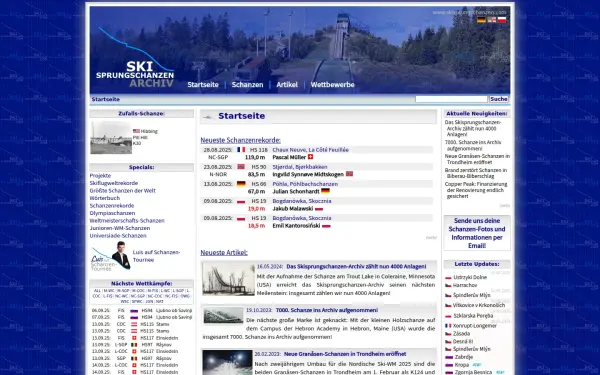Open Luis auf Schanzen-Tournee text link

tap(156, 256)
